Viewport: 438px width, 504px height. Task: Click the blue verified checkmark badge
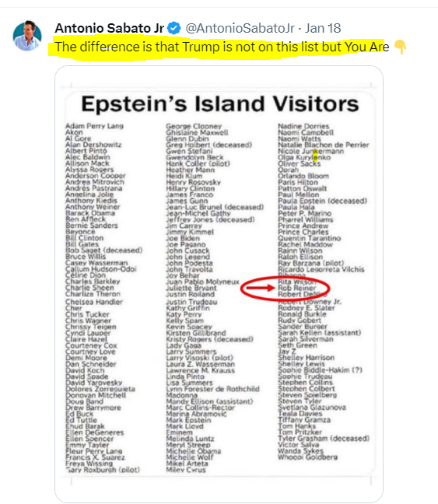click(174, 28)
